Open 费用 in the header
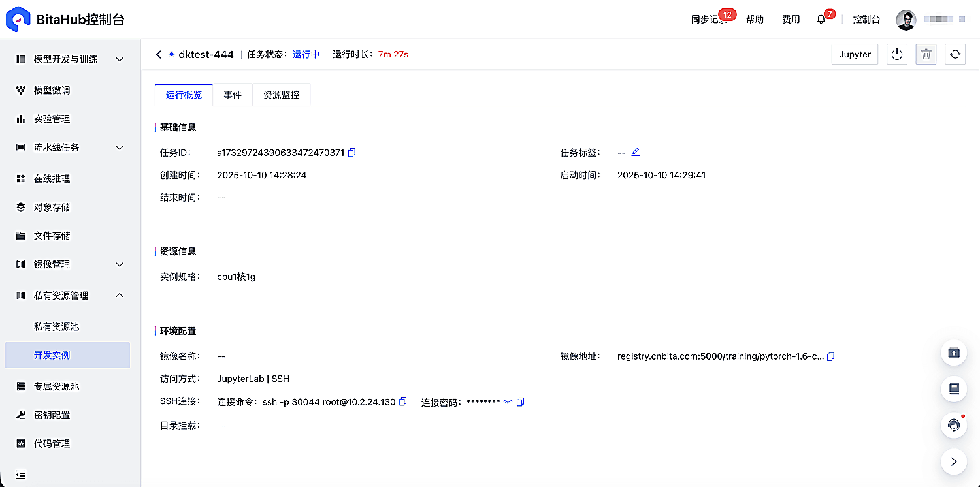 point(791,20)
